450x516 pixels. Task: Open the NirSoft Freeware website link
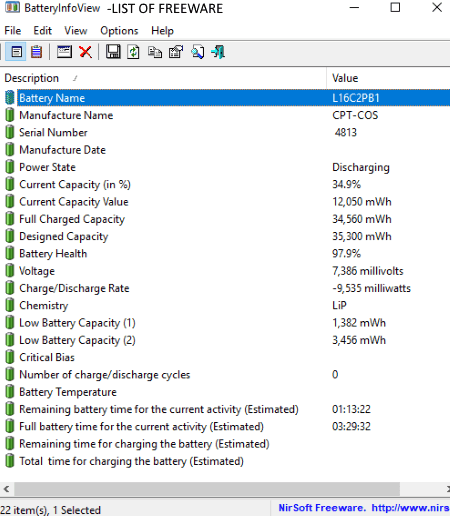(364, 508)
